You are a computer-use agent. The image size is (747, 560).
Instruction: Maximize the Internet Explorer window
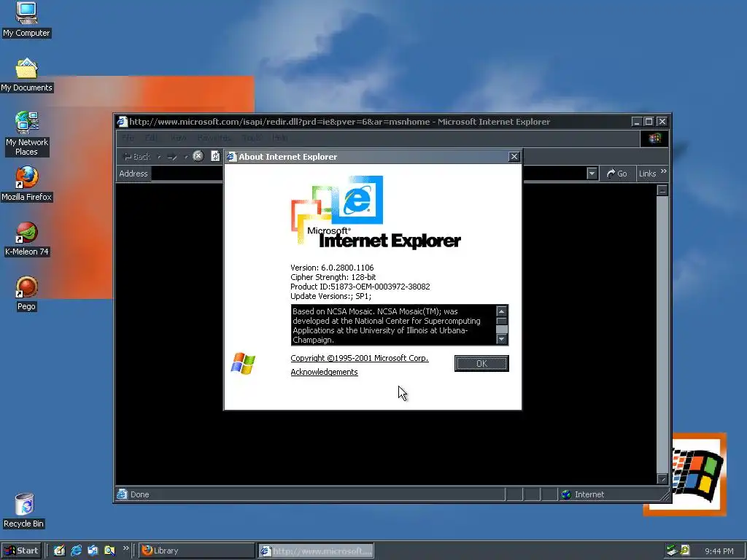pos(649,122)
